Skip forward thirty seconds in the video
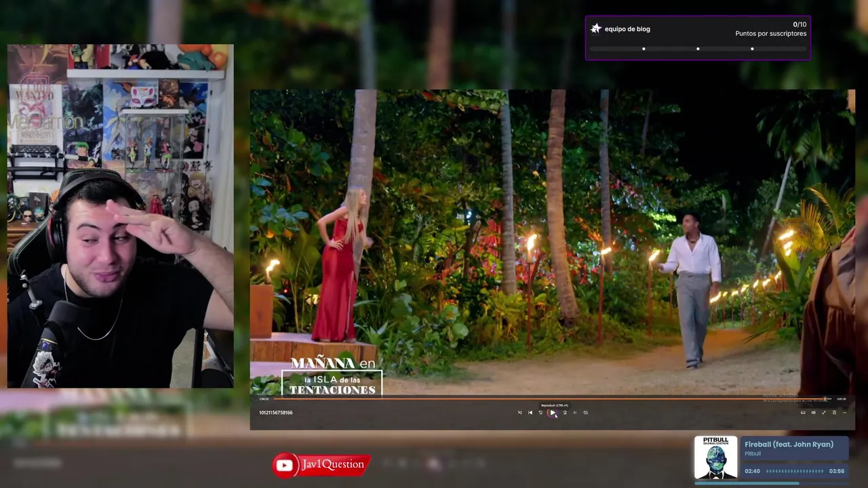 click(565, 413)
